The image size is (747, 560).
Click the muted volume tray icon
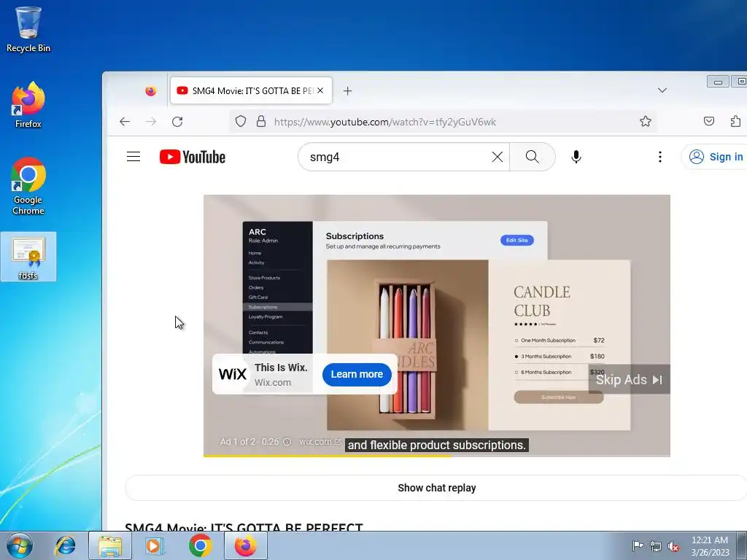pos(673,546)
